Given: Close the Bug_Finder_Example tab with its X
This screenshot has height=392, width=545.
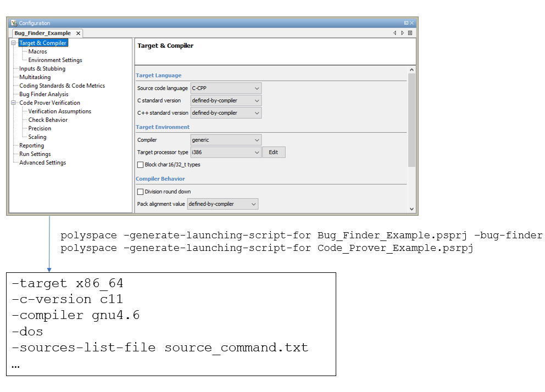Looking at the screenshot, I should 77,33.
